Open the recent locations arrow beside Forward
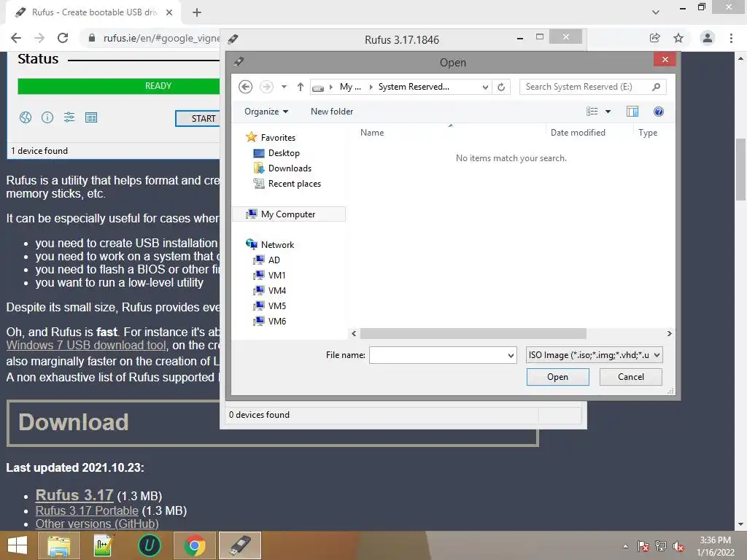 point(284,87)
